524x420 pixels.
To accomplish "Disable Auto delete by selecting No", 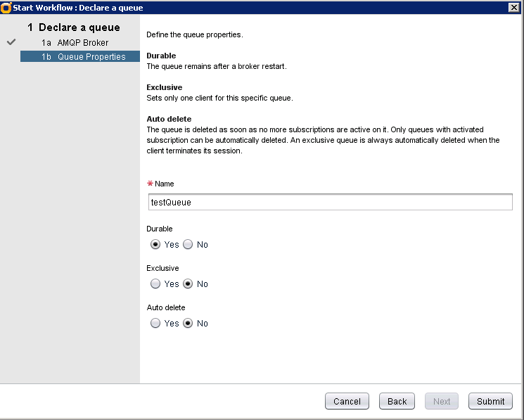I will tap(188, 324).
